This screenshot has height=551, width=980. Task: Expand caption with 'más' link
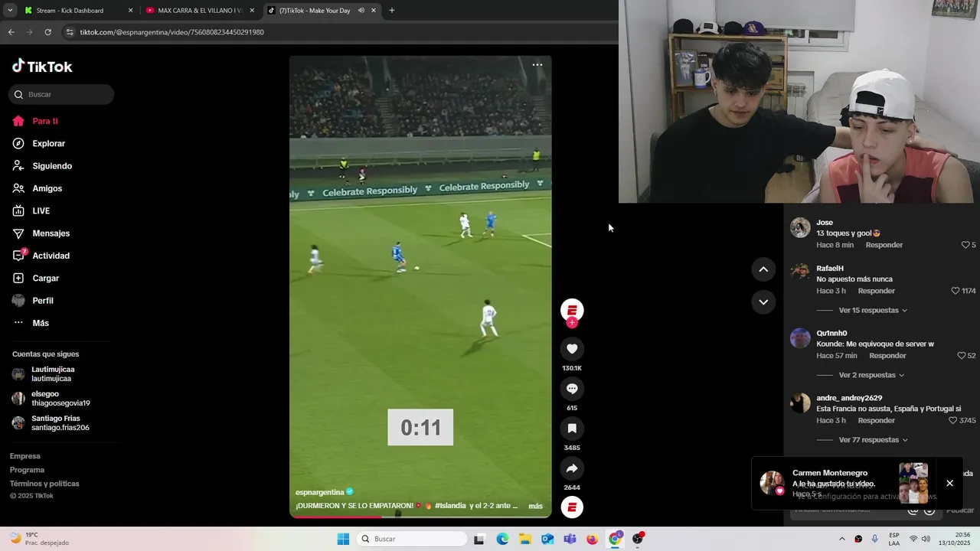(535, 506)
